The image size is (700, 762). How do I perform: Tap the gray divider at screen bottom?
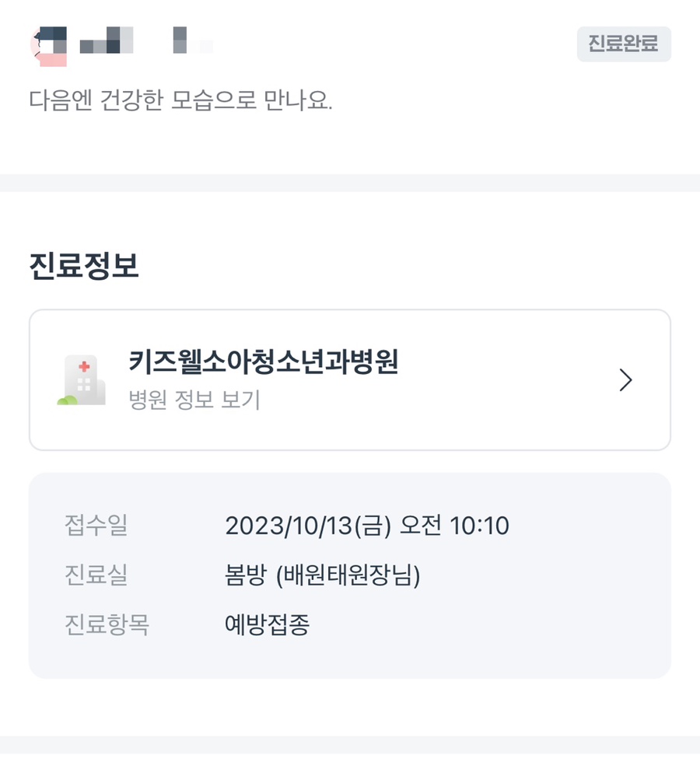click(350, 748)
